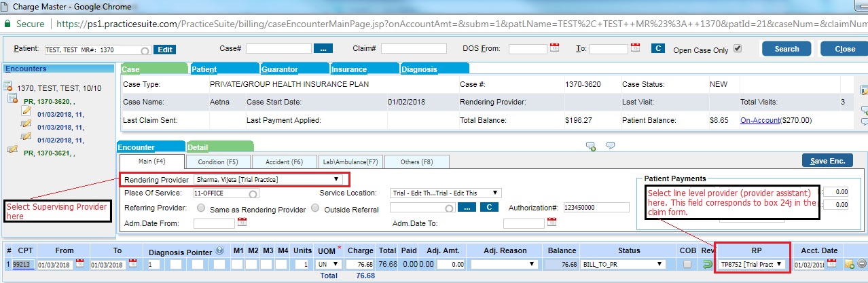Click the remove line icon at row end
This screenshot has width=868, height=283.
861,264
